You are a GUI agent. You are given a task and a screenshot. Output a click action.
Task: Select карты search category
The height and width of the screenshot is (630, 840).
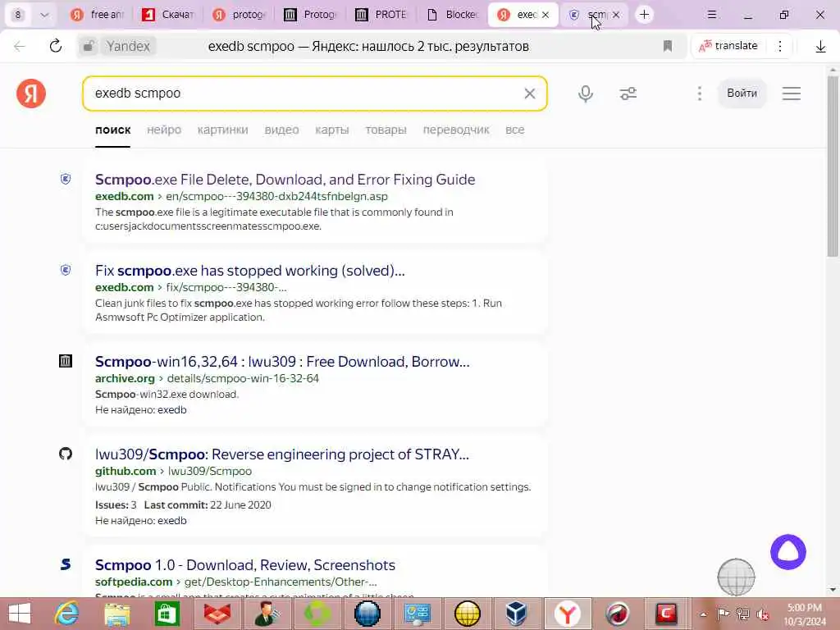pos(331,130)
